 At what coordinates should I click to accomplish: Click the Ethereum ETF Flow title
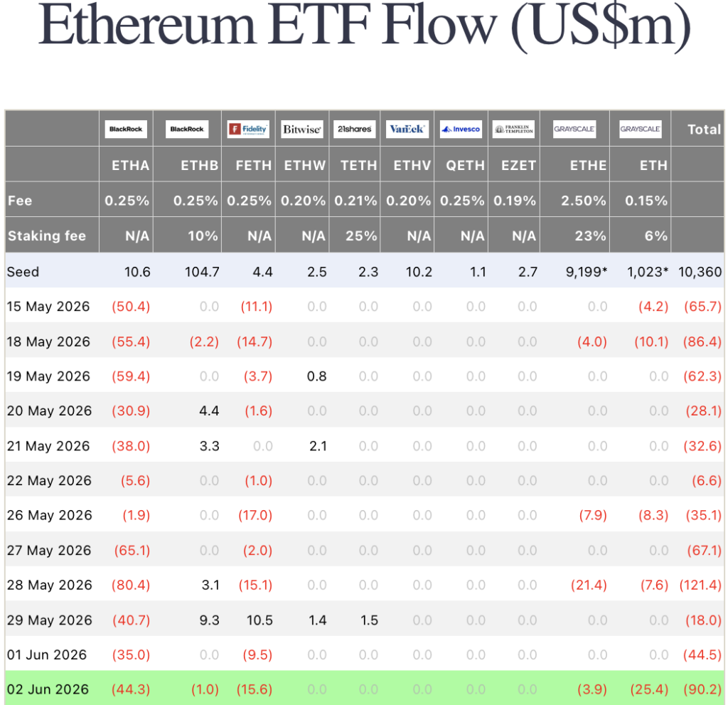tap(364, 26)
